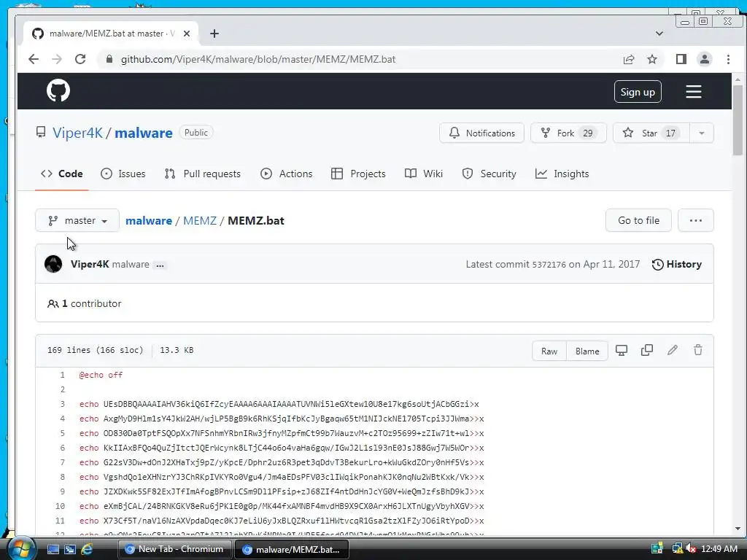Open the Wiki tab
Viewport: 747px width, 560px height.
click(x=424, y=174)
